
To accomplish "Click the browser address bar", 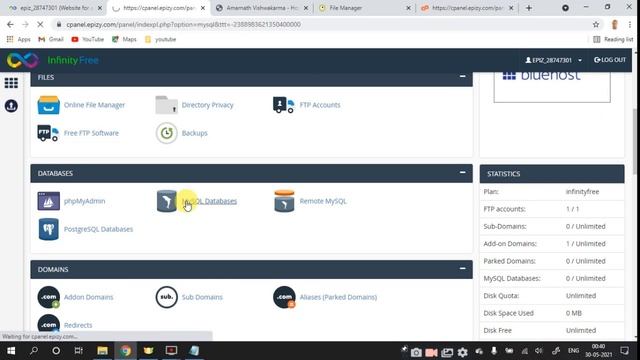I will tap(322, 24).
